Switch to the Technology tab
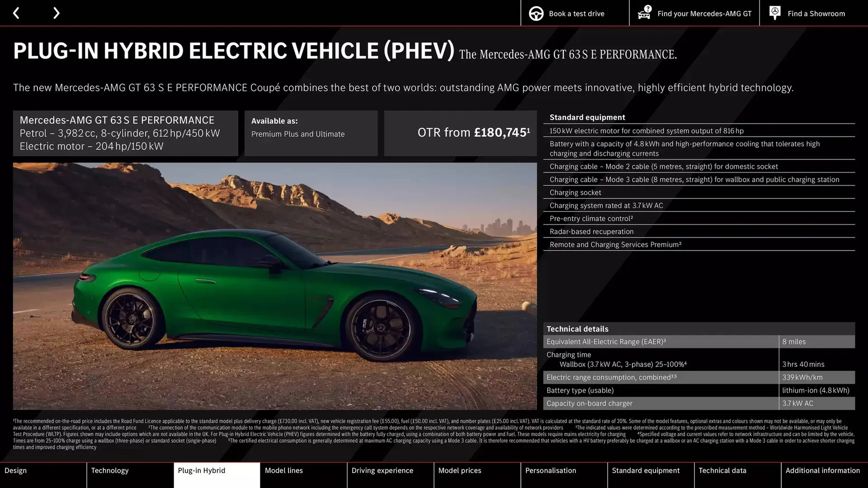The height and width of the screenshot is (488, 868). 130,475
